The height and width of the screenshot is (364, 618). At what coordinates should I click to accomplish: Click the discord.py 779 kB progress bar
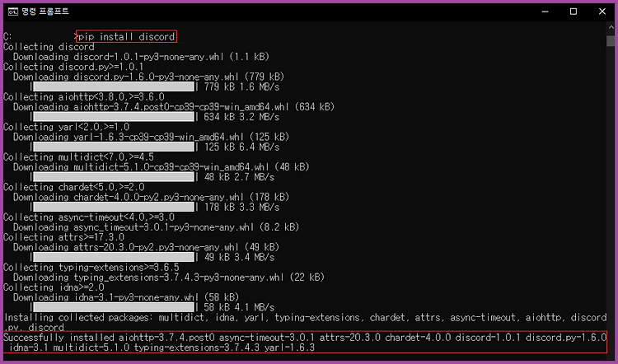[x=114, y=86]
